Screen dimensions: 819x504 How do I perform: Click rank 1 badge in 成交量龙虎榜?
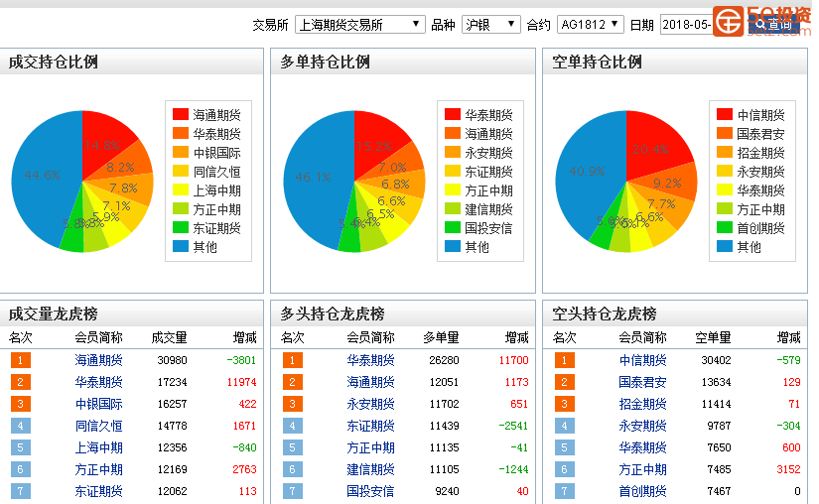[21, 360]
